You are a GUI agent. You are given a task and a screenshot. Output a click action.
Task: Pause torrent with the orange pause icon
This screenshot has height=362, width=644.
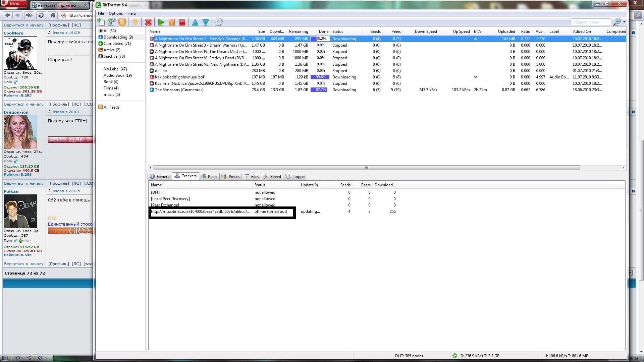(x=172, y=22)
